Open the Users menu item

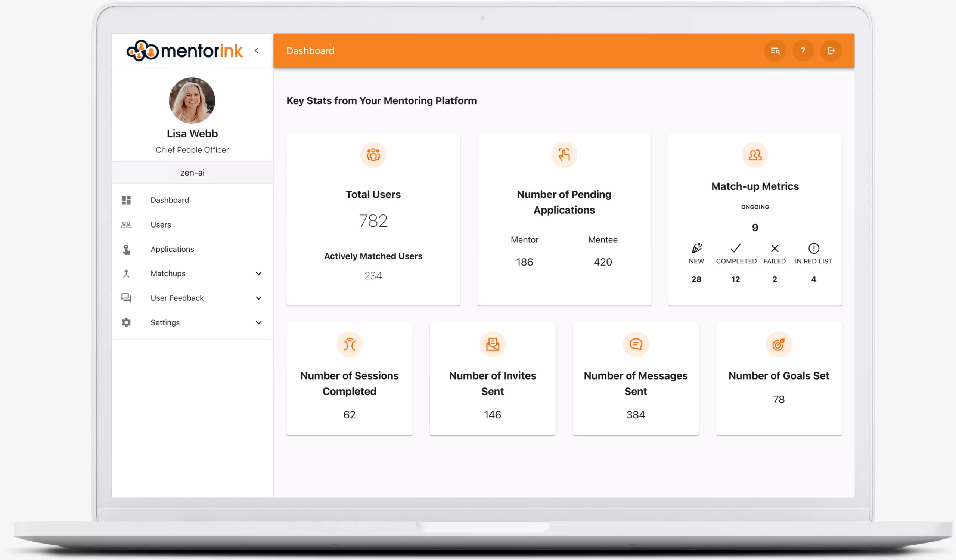(161, 225)
